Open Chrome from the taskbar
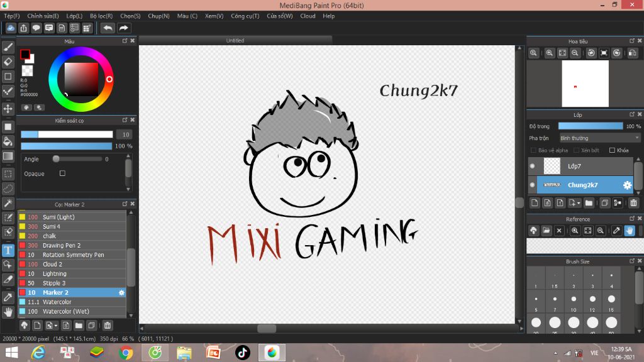Image resolution: width=644 pixels, height=362 pixels. point(126,353)
